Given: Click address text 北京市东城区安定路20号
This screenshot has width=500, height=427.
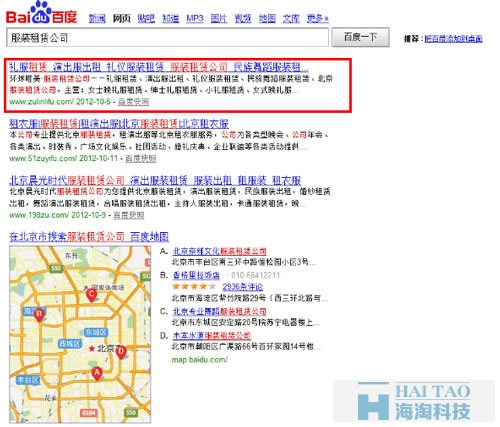Looking at the screenshot, I should (x=246, y=322).
